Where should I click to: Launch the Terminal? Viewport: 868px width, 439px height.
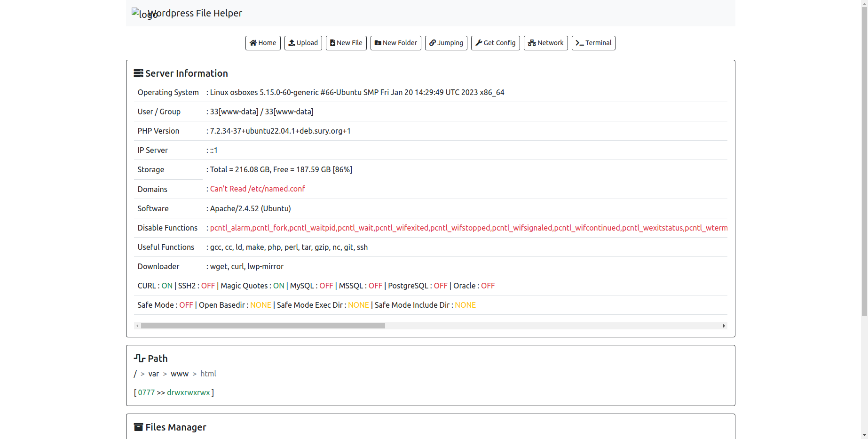[x=593, y=43]
